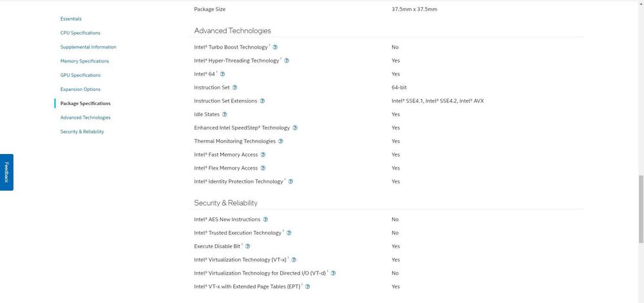Open help tooltip for Hyper-Threading Technology
This screenshot has width=644, height=303.
[x=287, y=61]
